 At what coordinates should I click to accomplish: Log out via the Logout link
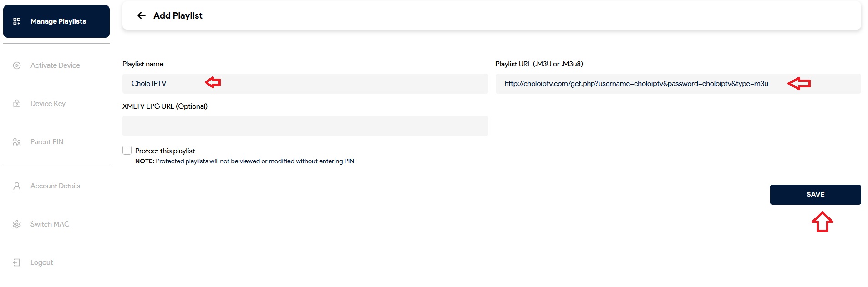click(x=41, y=262)
